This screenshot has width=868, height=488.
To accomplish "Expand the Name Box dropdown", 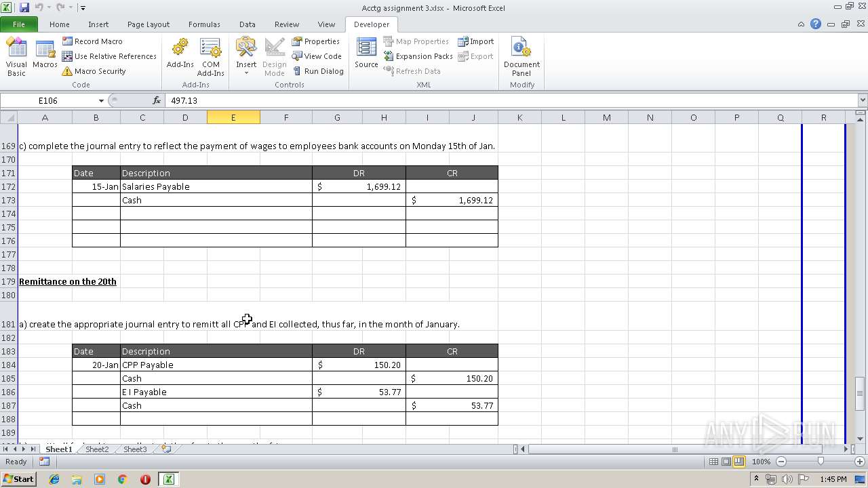I will tap(101, 100).
